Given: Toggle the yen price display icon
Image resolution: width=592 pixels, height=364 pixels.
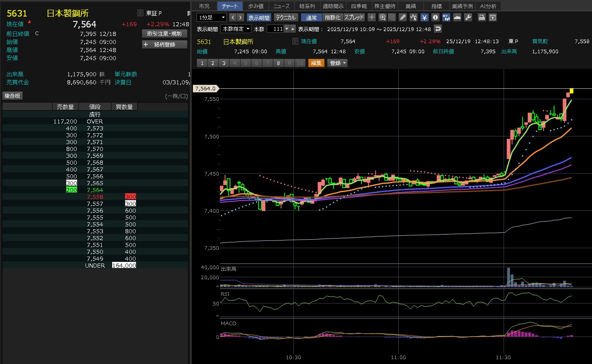Looking at the screenshot, I should click(425, 17).
